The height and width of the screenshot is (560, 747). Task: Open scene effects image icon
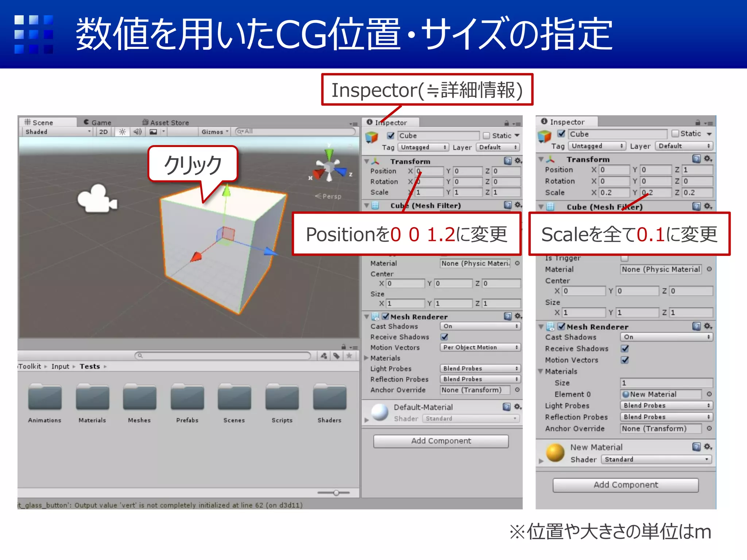(154, 132)
